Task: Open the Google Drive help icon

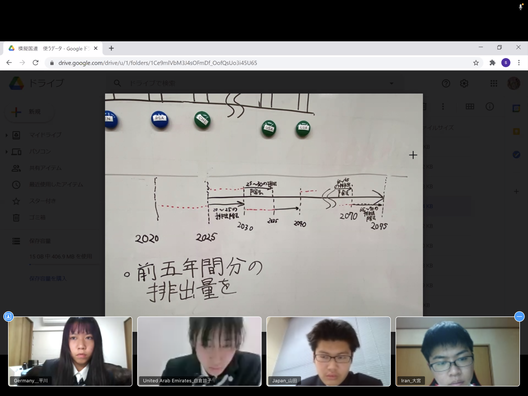Action: (446, 83)
